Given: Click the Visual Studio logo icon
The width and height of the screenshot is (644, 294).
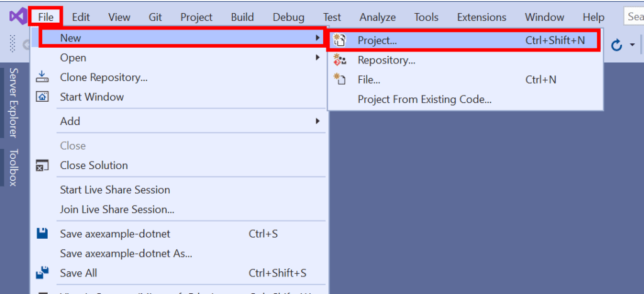Looking at the screenshot, I should 16,17.
